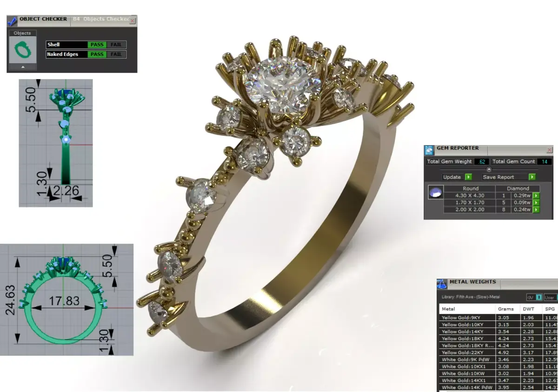The width and height of the screenshot is (558, 392).
Task: Click PASS on the Shell check
Action: tap(97, 45)
